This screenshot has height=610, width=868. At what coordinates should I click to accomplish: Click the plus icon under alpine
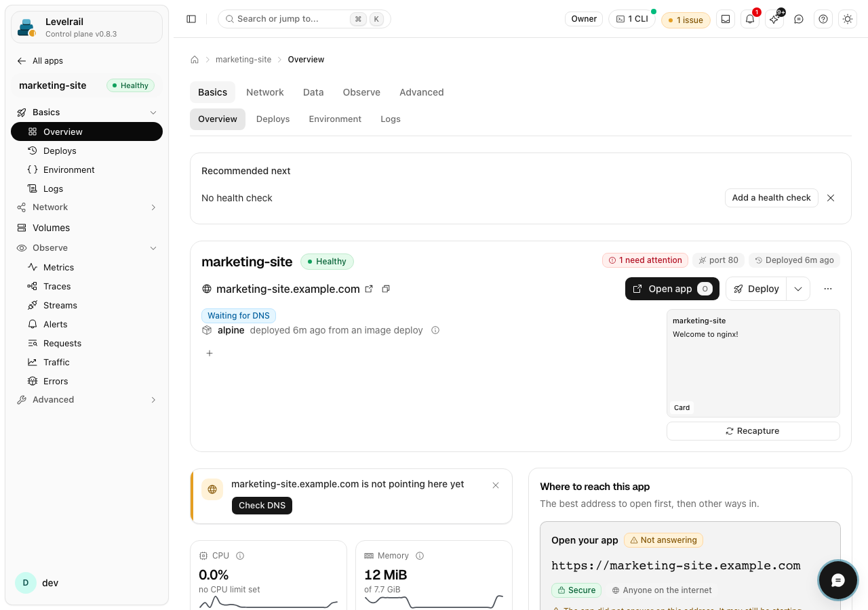[x=210, y=353]
